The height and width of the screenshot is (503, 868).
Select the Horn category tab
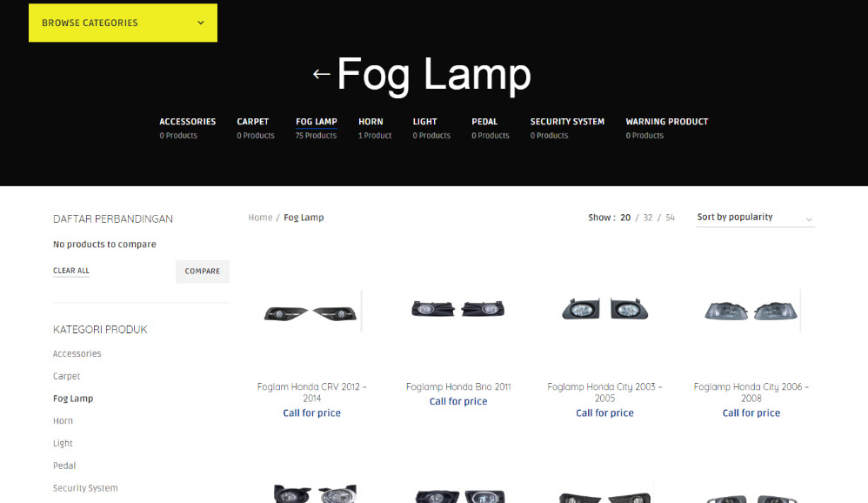(x=375, y=128)
